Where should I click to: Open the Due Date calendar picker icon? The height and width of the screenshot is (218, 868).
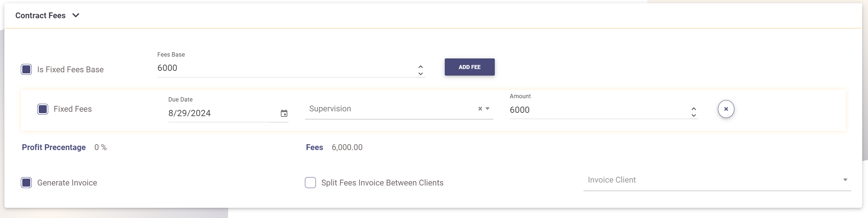pos(284,113)
